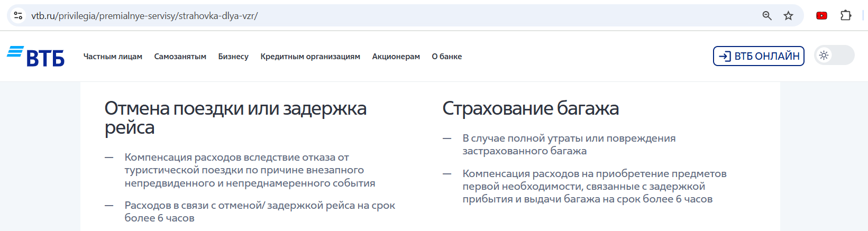Image resolution: width=868 pixels, height=231 pixels.
Task: Open the red YouTube extension icon
Action: 821,15
